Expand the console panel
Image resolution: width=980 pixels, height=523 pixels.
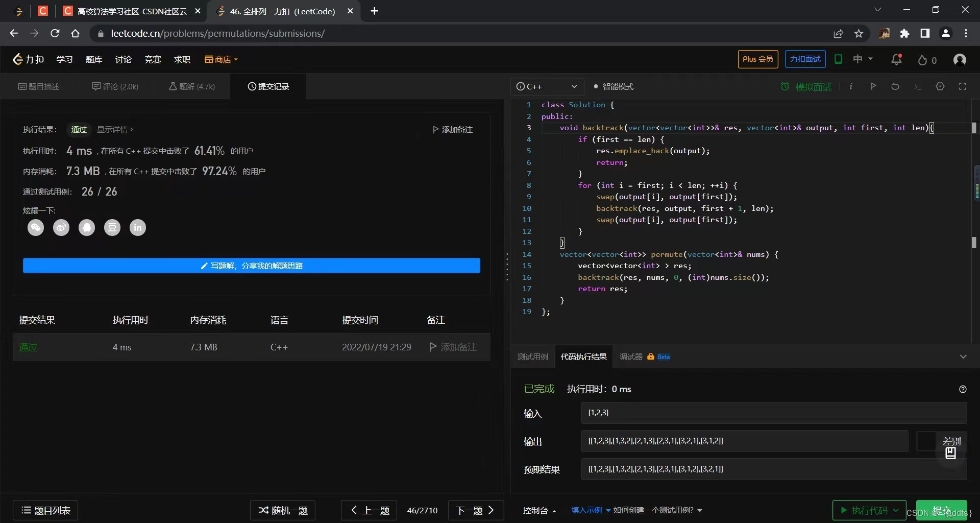(540, 510)
